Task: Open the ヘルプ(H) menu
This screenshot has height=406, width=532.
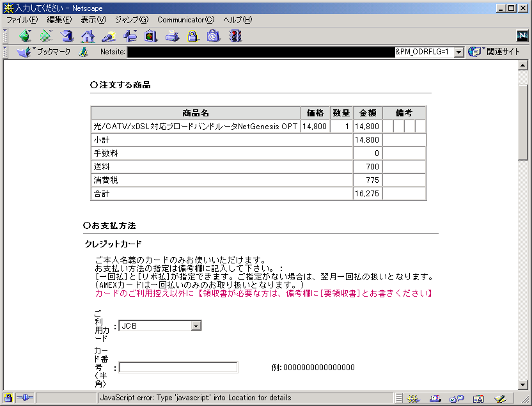Action: 237,20
